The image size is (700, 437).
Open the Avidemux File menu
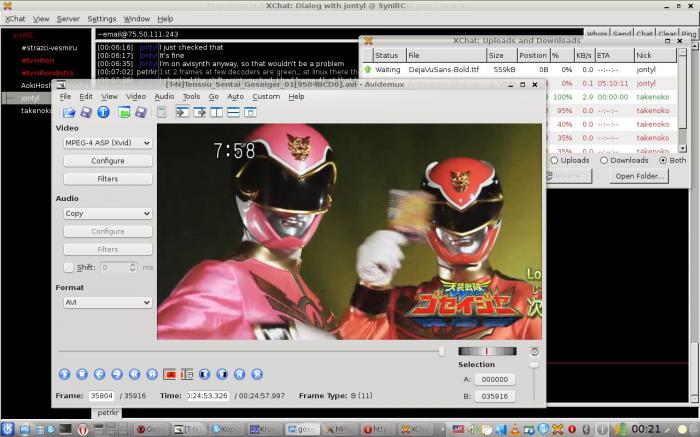tap(65, 96)
